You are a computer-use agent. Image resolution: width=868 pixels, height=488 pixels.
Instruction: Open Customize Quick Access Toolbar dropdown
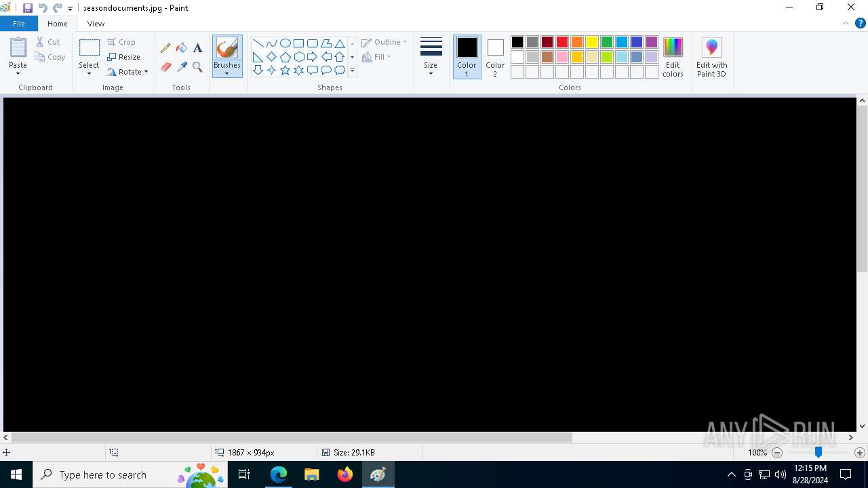click(x=70, y=9)
